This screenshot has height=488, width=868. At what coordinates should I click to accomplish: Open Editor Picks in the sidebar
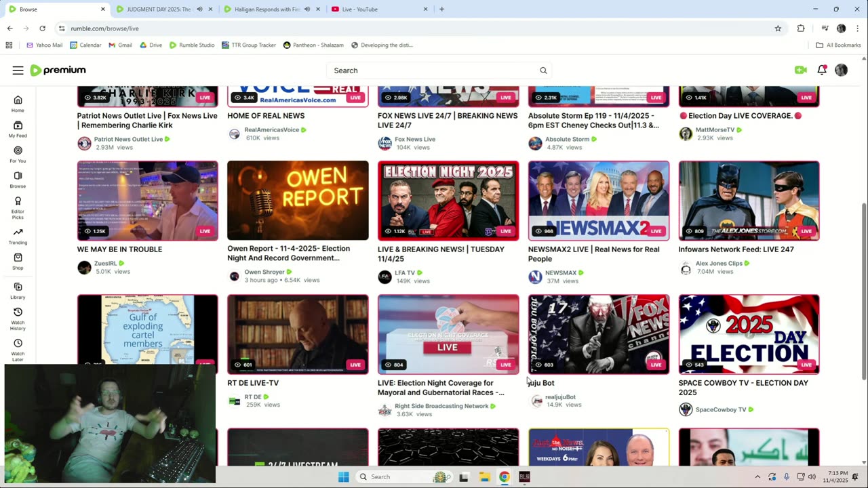tap(18, 207)
